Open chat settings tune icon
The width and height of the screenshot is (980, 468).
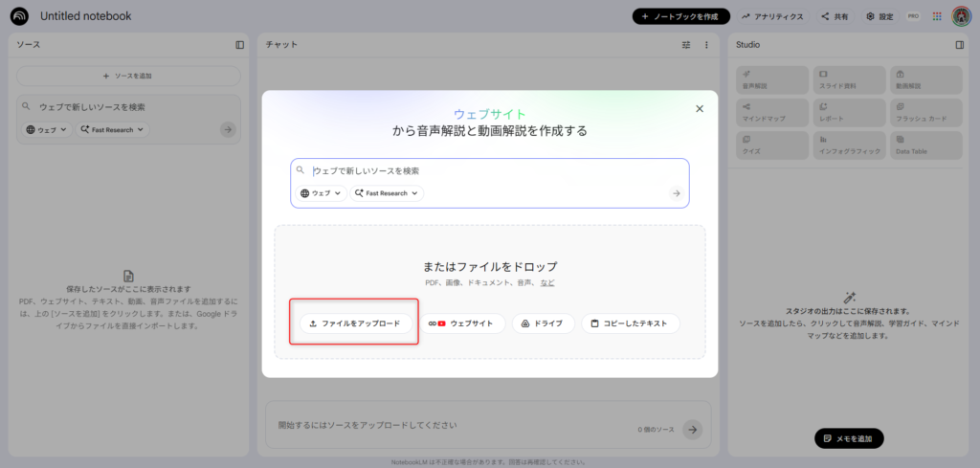pyautogui.click(x=686, y=45)
